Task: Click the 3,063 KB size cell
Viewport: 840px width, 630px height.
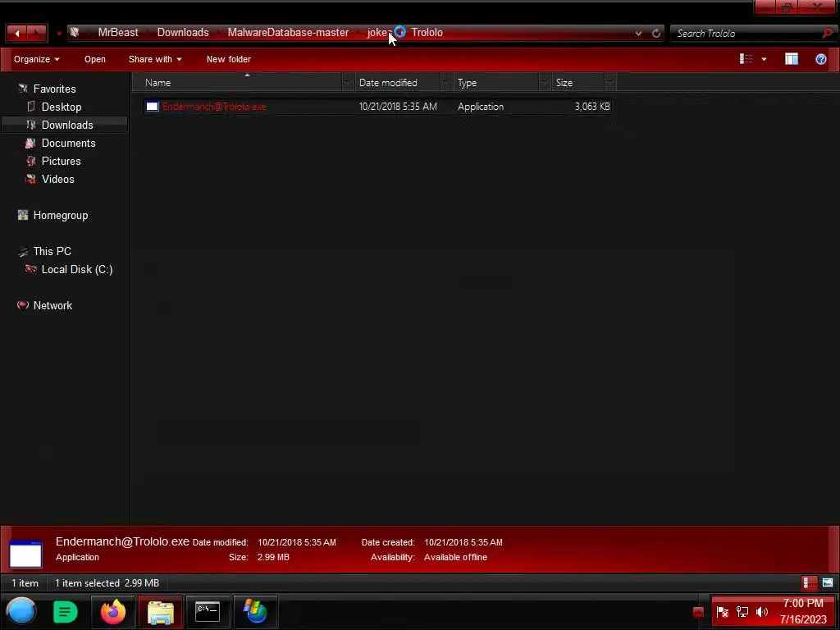Action: pos(592,107)
